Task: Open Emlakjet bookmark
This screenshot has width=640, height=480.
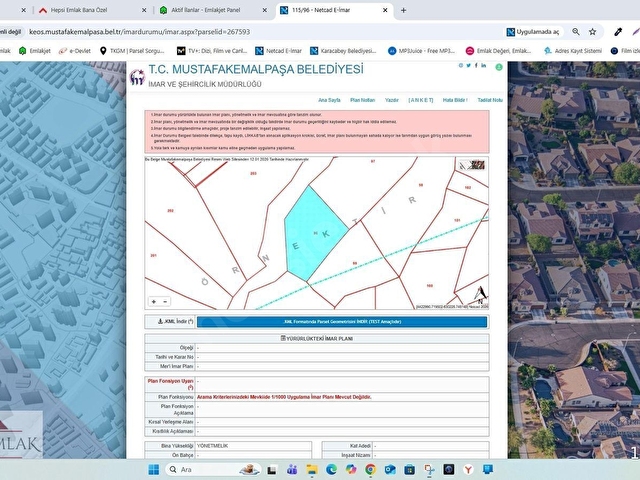Action: 35,51
